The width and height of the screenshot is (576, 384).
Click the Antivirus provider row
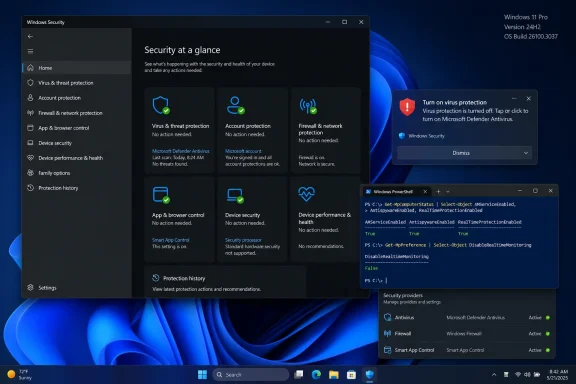[x=467, y=317]
